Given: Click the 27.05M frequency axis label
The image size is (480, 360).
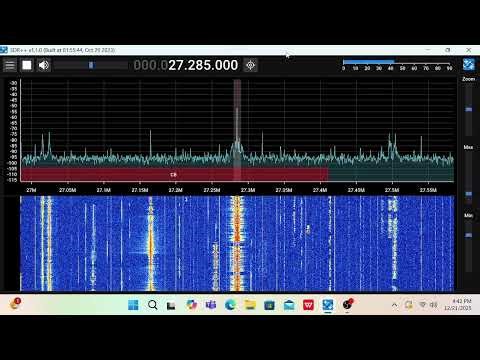Looking at the screenshot, I should tap(68, 190).
